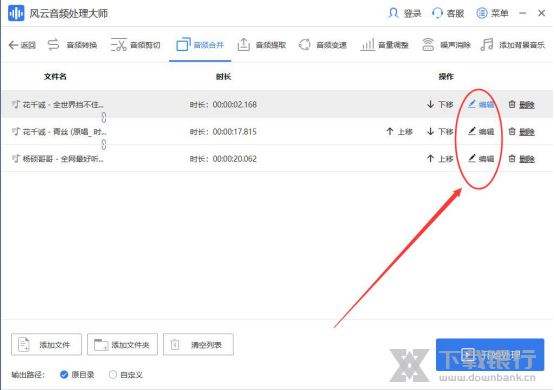Open the 音频变速 tab
The height and width of the screenshot is (390, 554).
[x=323, y=45]
